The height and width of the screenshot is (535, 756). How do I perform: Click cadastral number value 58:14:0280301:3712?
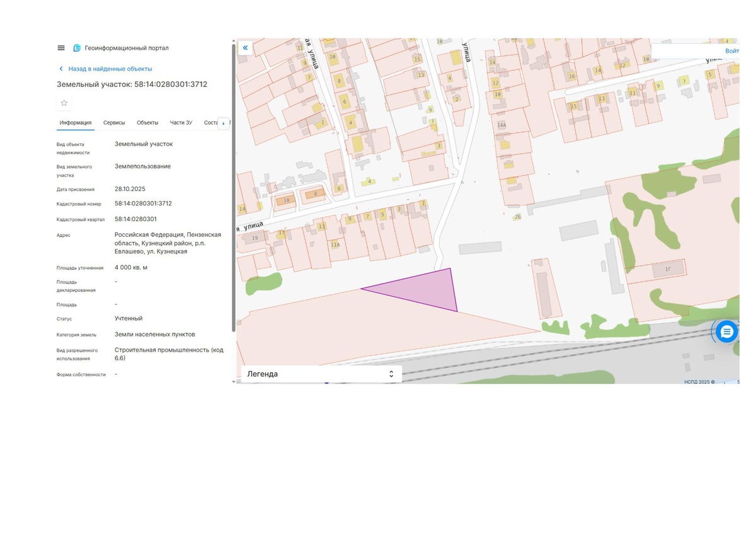click(x=143, y=204)
